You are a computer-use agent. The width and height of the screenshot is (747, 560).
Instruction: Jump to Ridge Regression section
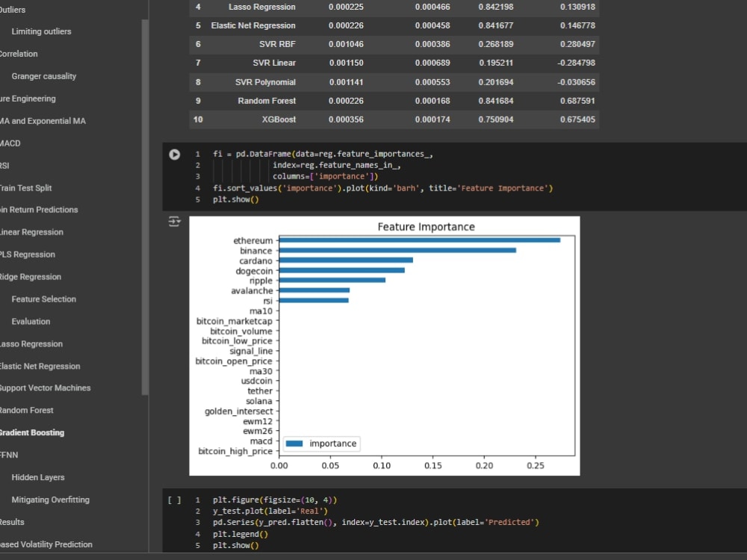31,277
